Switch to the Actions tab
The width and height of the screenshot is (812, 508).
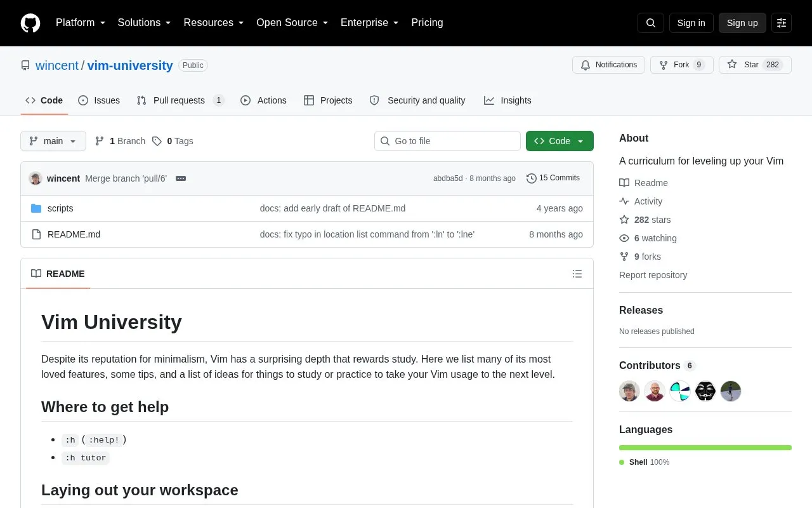(263, 100)
